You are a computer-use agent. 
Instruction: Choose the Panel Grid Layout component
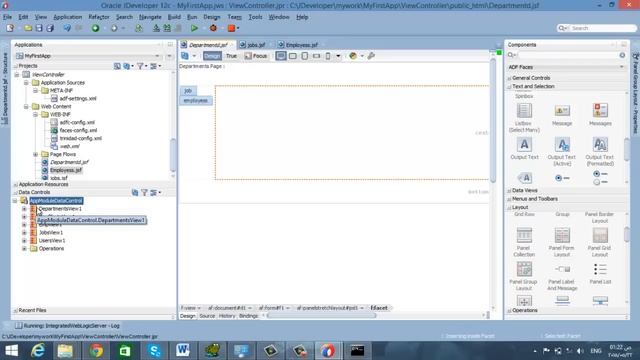[600, 242]
